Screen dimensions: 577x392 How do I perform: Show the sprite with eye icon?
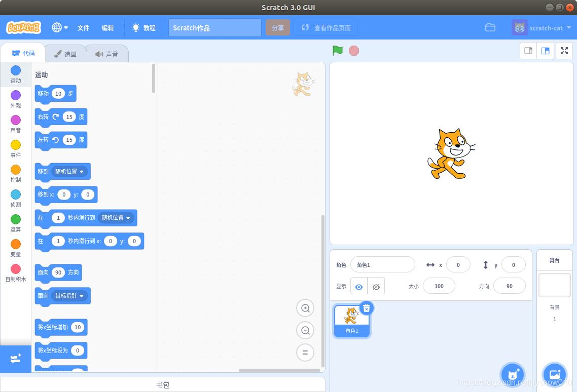point(359,286)
